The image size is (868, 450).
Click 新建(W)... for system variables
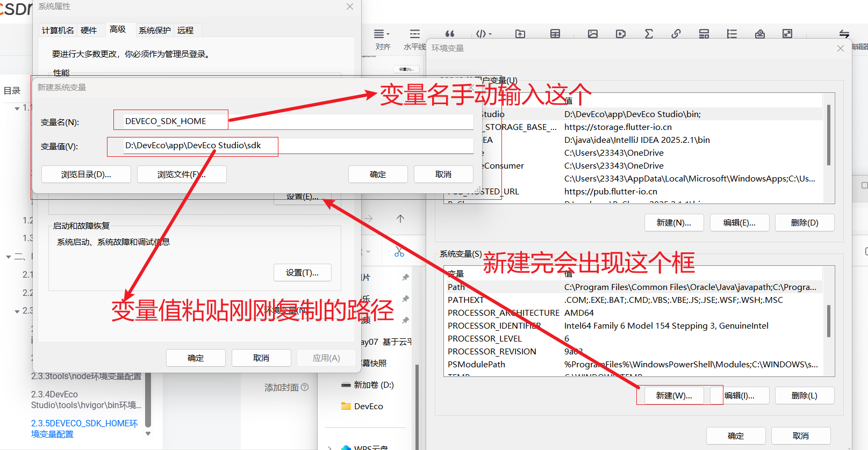[674, 396]
